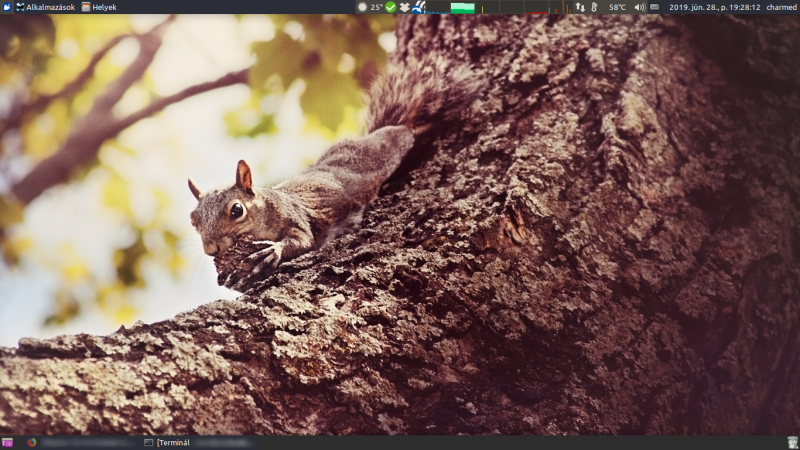
Task: Open the Dropbox tray icon
Action: pyautogui.click(x=404, y=7)
